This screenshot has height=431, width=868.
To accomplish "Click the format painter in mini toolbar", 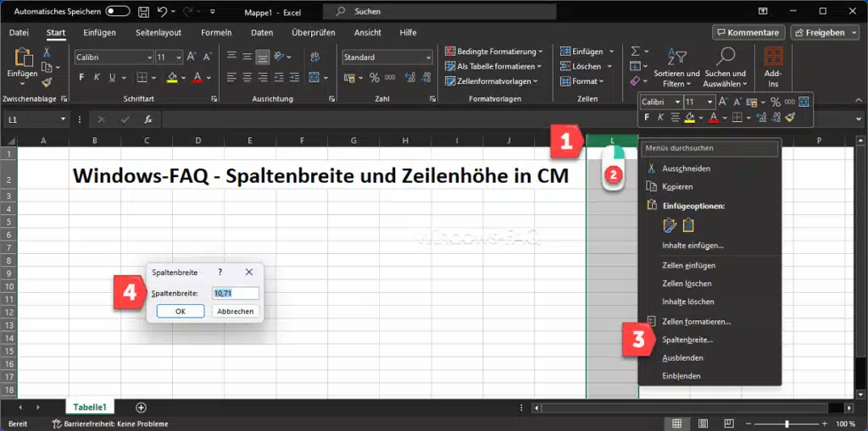I will click(x=790, y=118).
